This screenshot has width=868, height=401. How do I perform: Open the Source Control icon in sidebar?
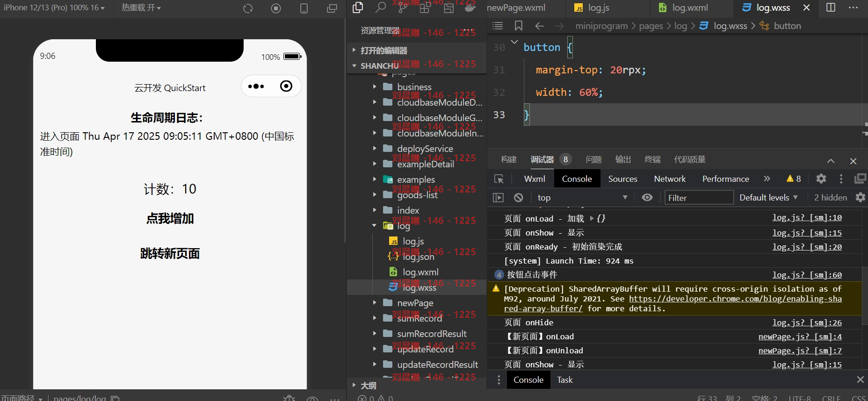point(403,7)
